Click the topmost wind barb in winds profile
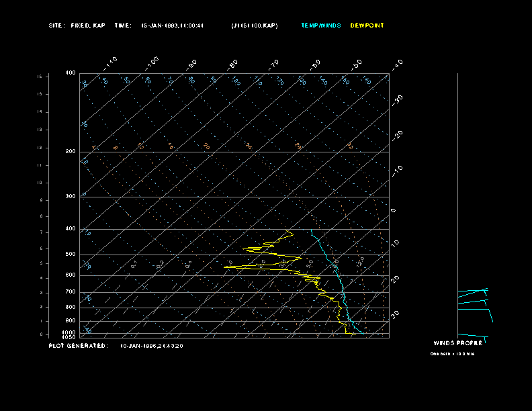This screenshot has height=411, width=532. pos(473,291)
